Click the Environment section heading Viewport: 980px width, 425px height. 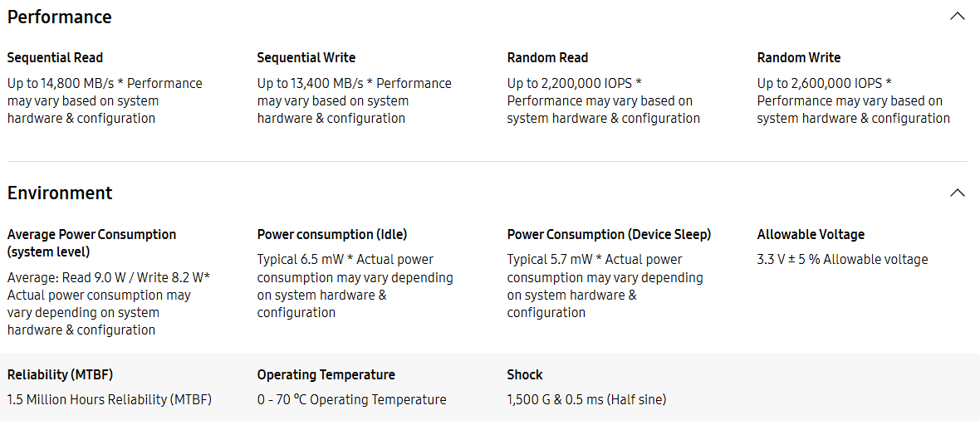(x=60, y=193)
